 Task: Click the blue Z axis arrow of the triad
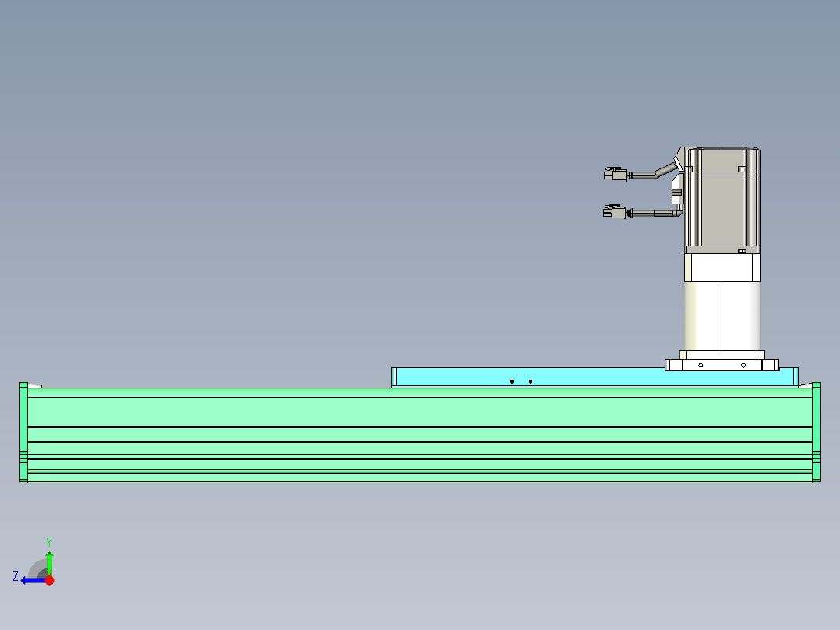(34, 581)
